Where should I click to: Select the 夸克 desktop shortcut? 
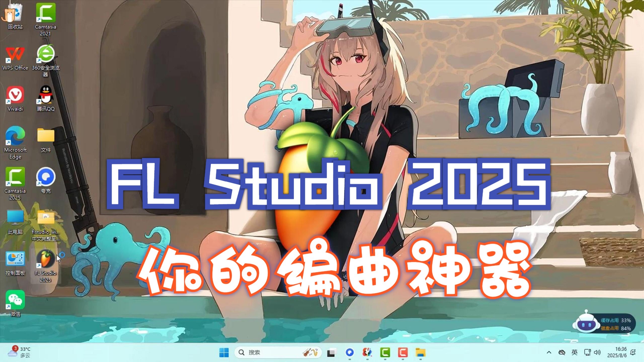[x=46, y=180]
